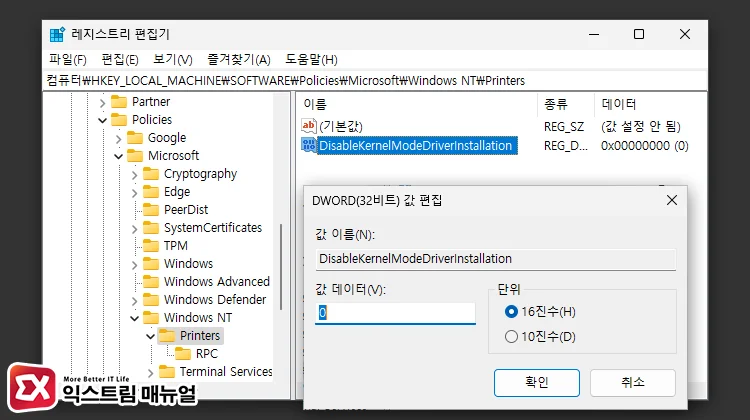Open the 보기(V) menu
The height and width of the screenshot is (420, 750).
click(172, 60)
